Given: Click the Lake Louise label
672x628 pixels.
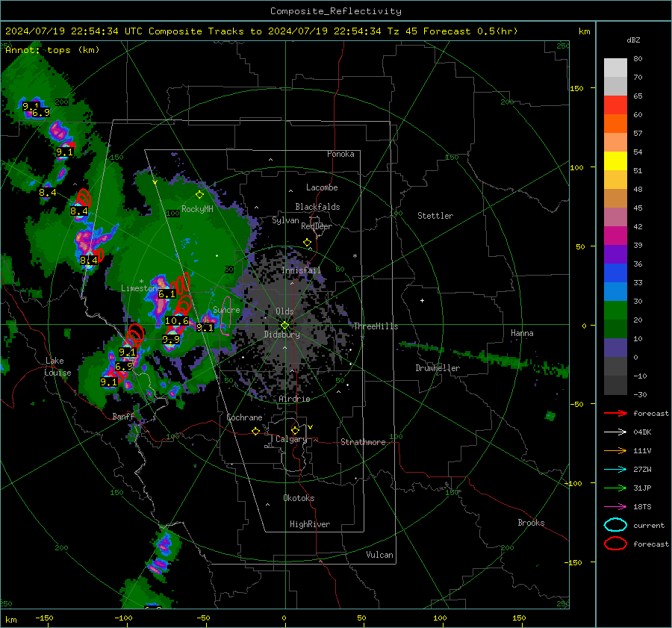Looking at the screenshot, I should [57, 367].
